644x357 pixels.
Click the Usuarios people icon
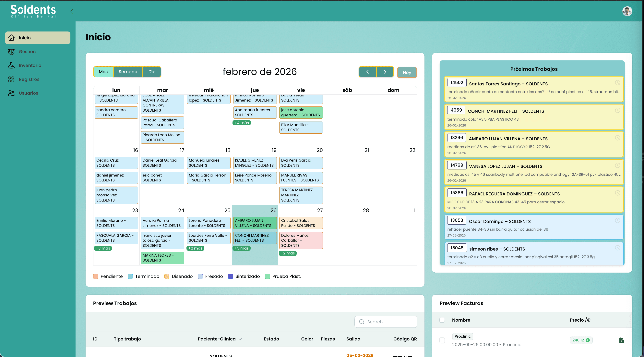tap(11, 93)
